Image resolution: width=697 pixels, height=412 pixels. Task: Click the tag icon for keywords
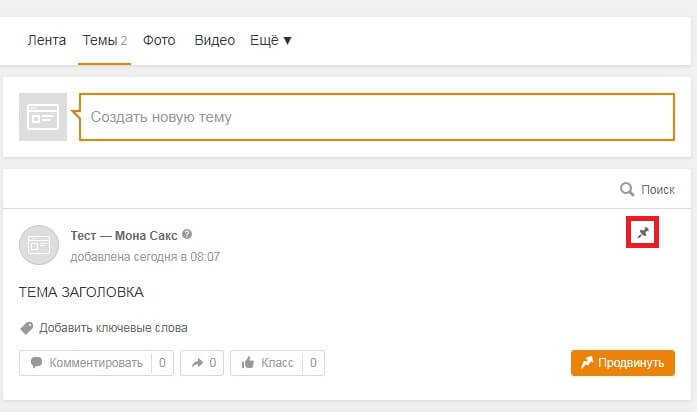27,327
